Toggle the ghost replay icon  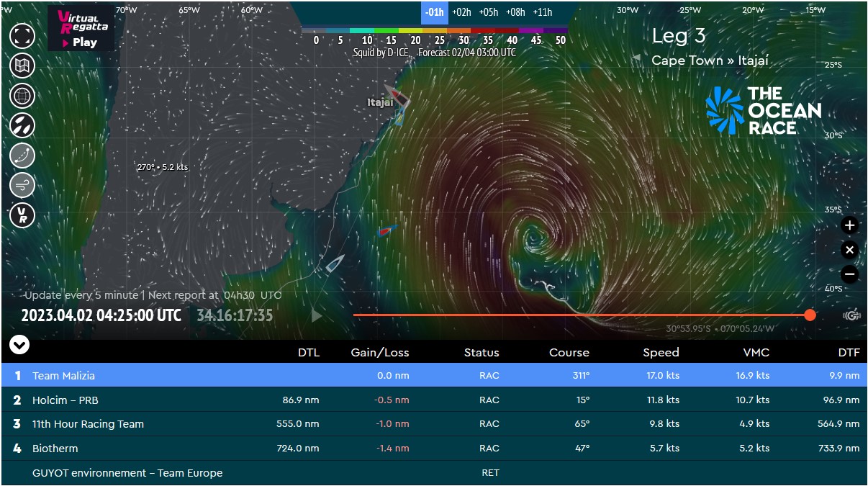(x=851, y=315)
